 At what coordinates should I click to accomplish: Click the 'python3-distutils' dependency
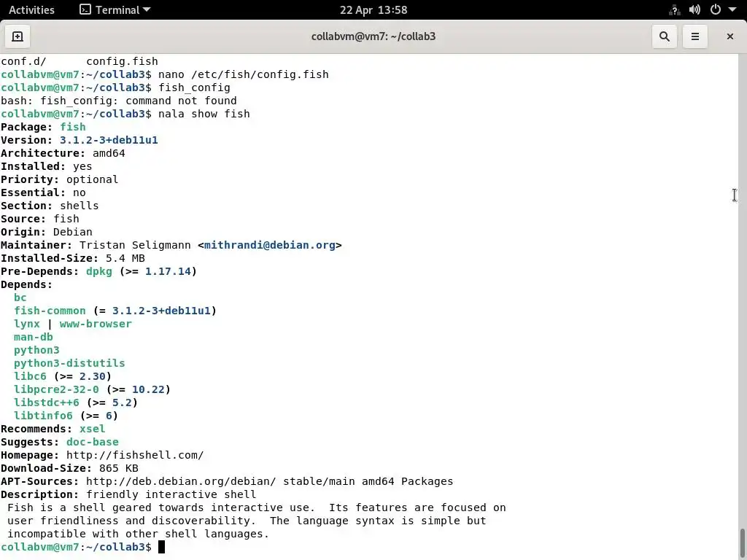point(69,363)
